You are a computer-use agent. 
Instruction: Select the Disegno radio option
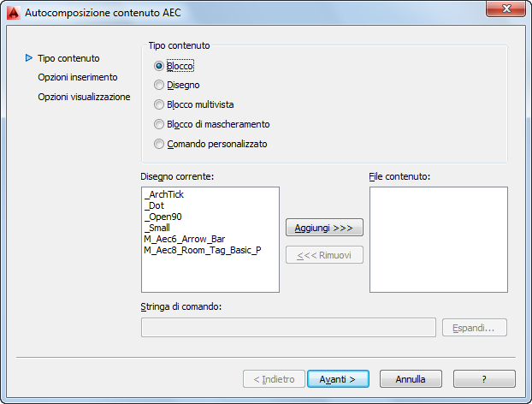159,85
